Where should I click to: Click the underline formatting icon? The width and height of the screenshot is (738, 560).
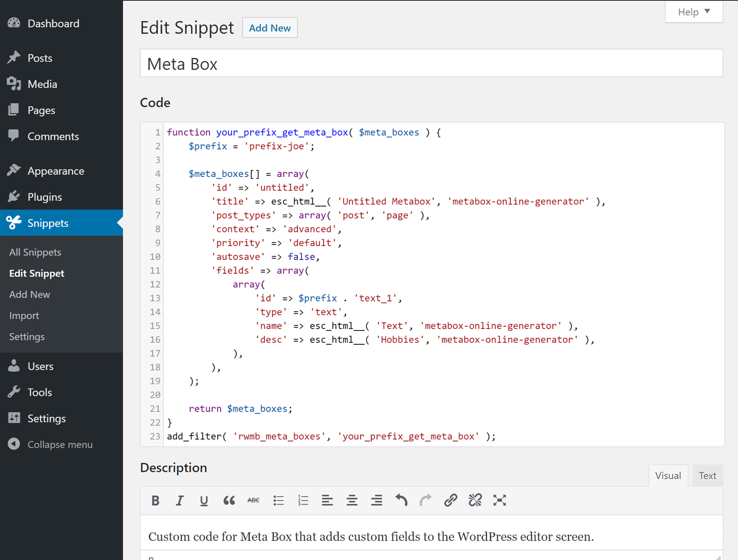tap(204, 501)
